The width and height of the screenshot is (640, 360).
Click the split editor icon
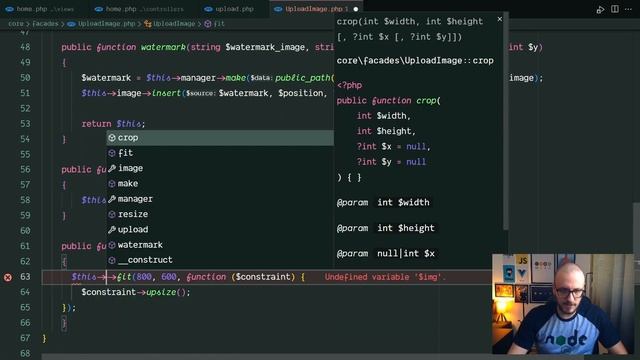click(615, 9)
